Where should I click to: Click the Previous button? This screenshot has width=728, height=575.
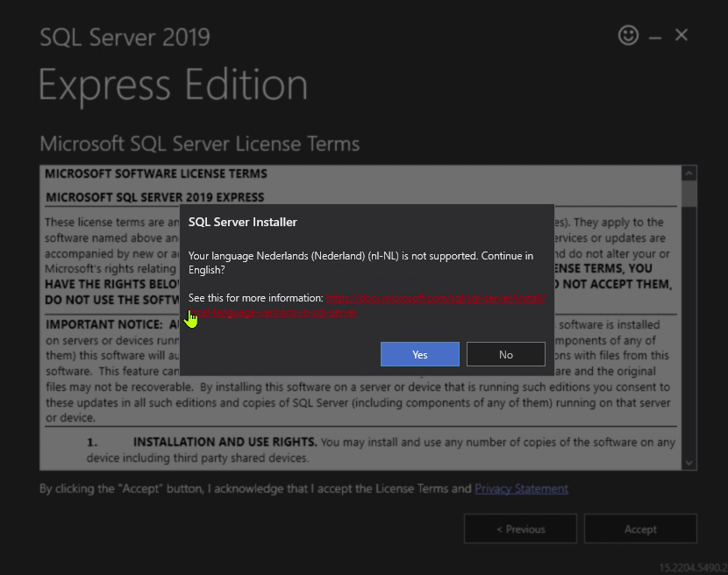click(520, 529)
